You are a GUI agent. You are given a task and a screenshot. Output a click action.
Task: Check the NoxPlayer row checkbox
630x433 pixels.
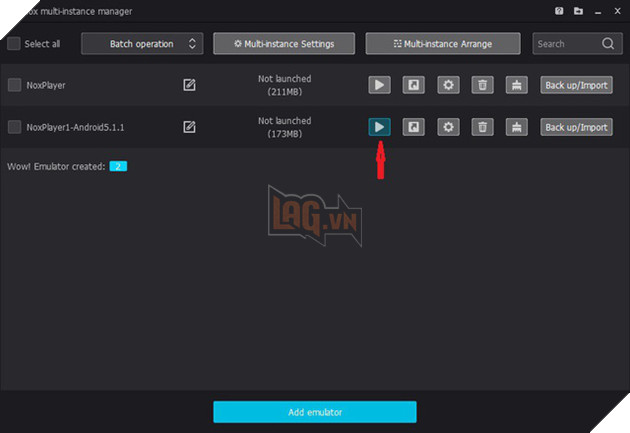coord(14,85)
